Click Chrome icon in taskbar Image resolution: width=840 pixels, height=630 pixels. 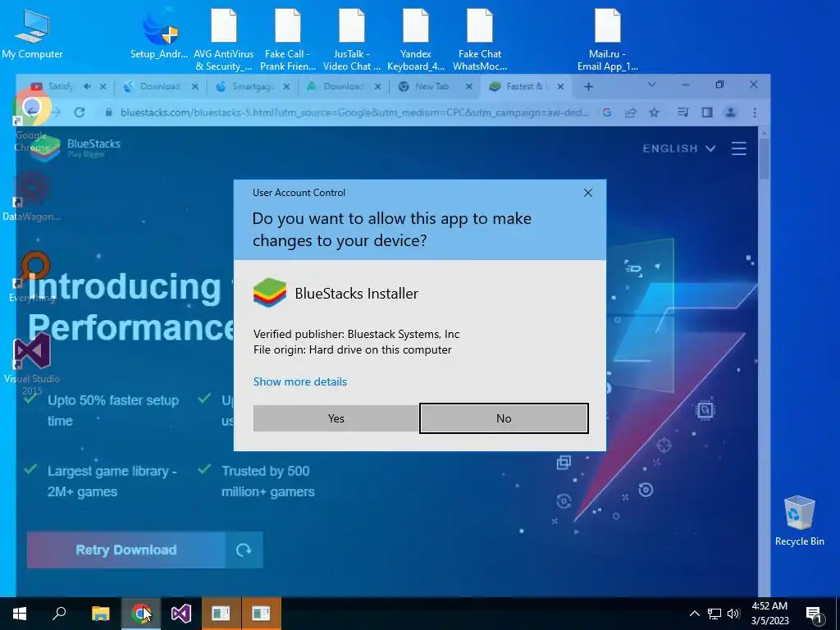[140, 614]
